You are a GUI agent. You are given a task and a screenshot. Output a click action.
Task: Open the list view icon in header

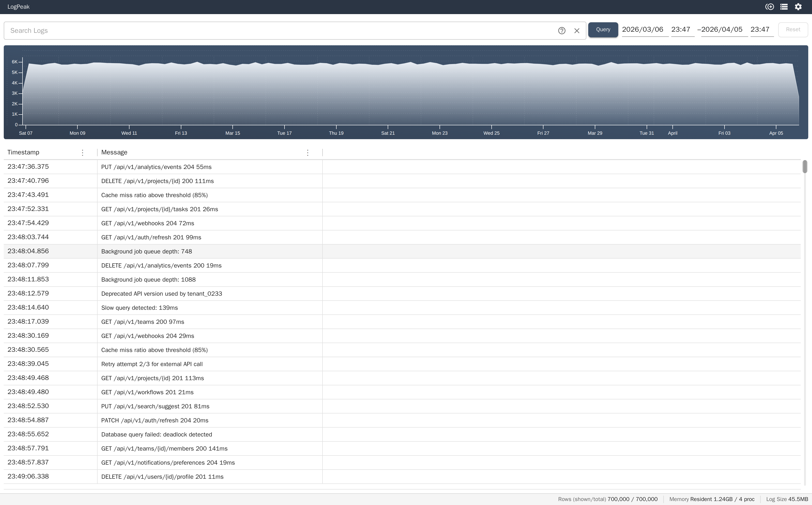784,7
